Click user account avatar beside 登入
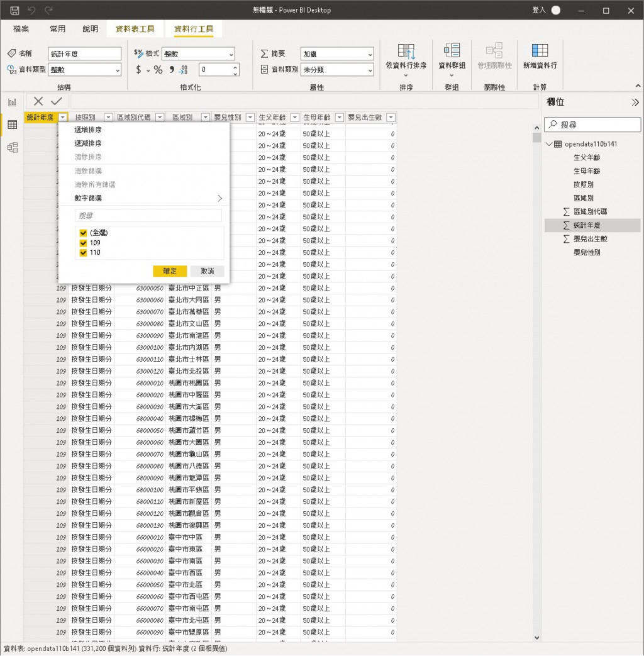This screenshot has width=644, height=656. coord(556,11)
